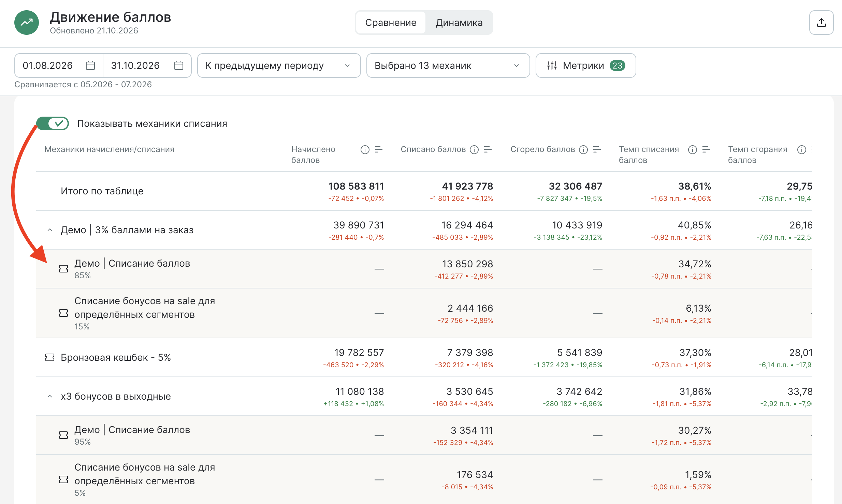Switch to Динамика tab
This screenshot has width=842, height=504.
pyautogui.click(x=459, y=23)
